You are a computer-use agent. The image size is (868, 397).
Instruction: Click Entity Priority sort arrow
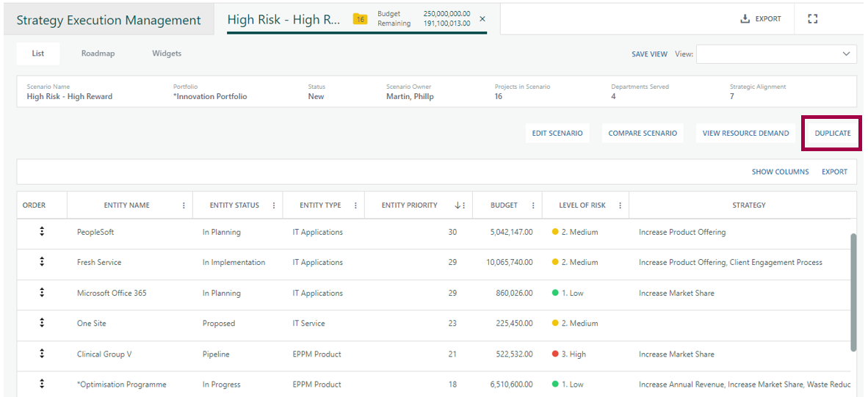[x=457, y=205]
